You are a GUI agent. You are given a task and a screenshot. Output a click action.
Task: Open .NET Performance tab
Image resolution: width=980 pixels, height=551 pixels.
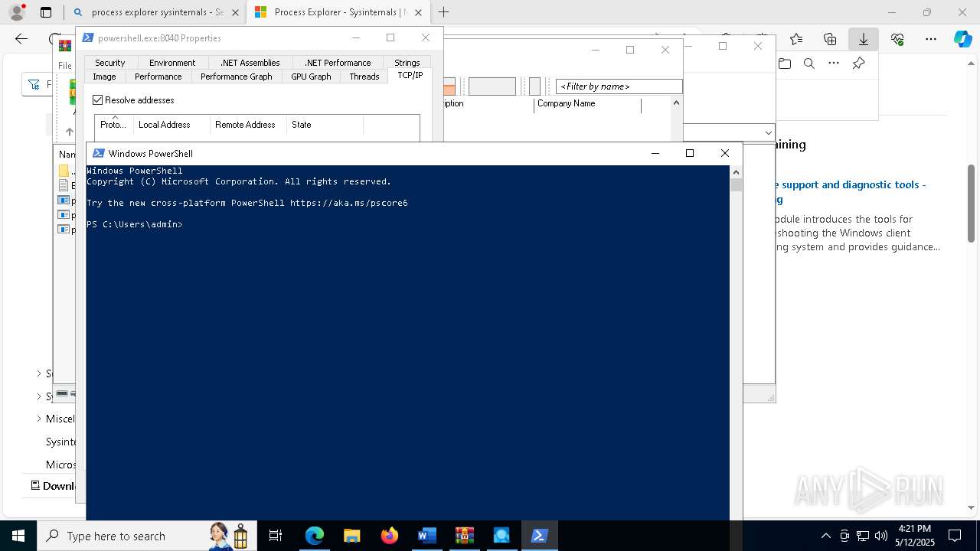338,63
